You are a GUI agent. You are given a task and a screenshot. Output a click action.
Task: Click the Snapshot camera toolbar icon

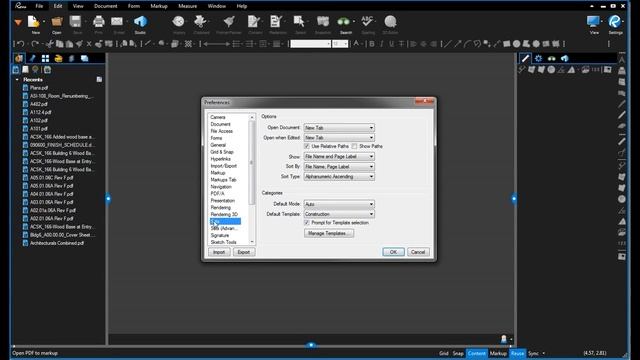323,22
